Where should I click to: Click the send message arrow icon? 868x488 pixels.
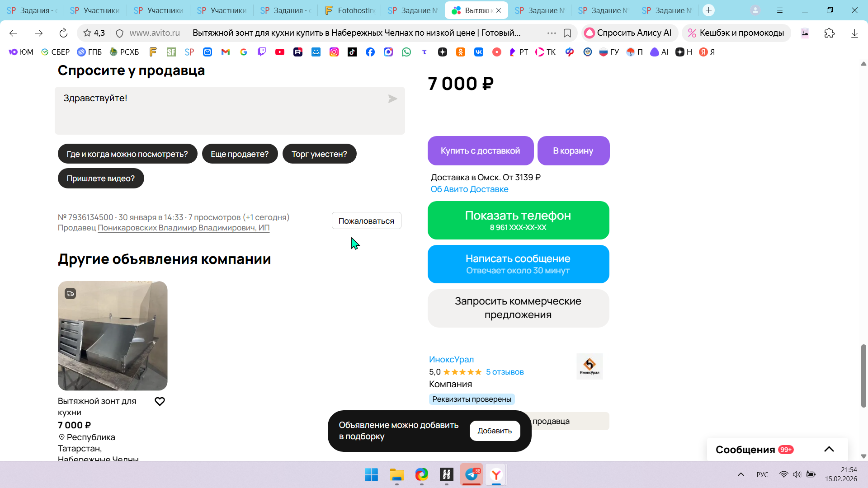(x=392, y=99)
